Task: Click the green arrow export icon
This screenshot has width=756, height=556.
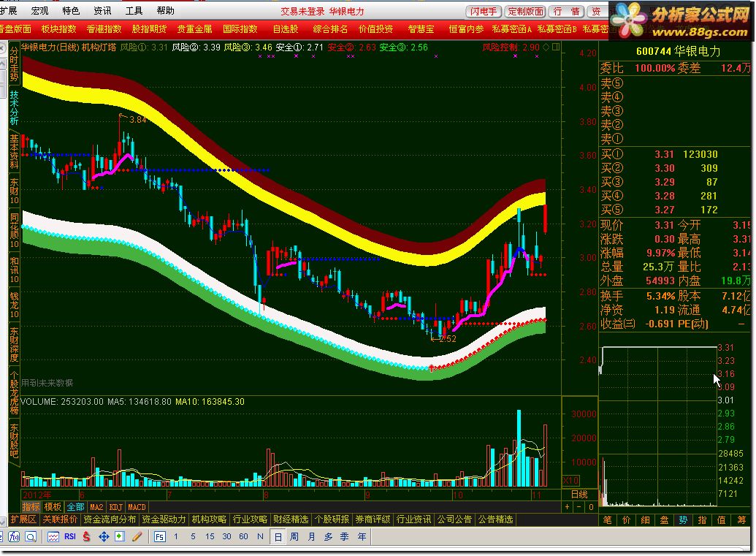Action: tap(120, 537)
